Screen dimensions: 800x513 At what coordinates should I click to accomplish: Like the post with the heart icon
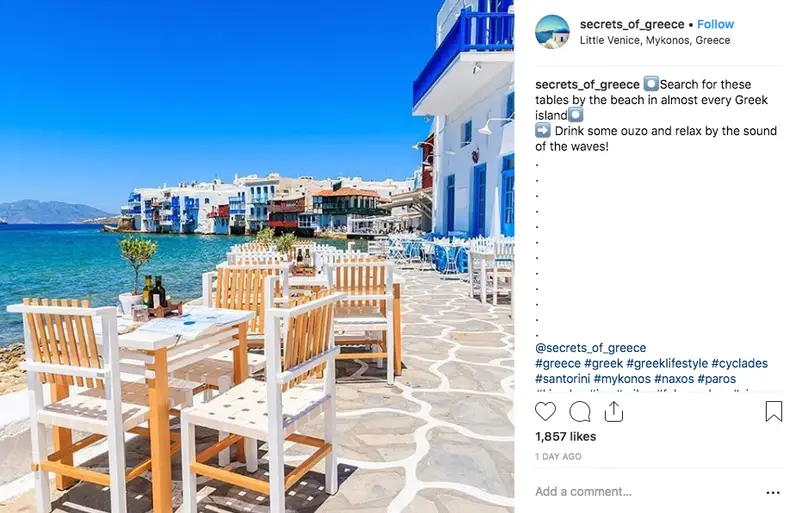[545, 411]
